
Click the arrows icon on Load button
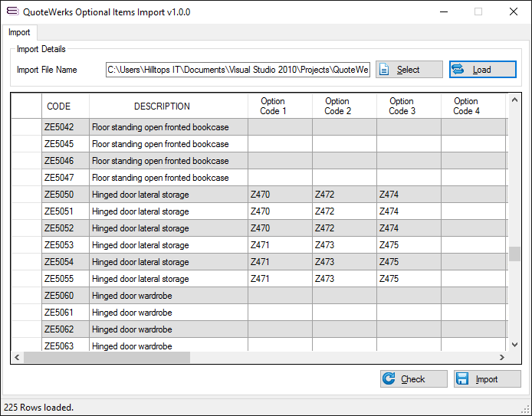click(x=458, y=70)
